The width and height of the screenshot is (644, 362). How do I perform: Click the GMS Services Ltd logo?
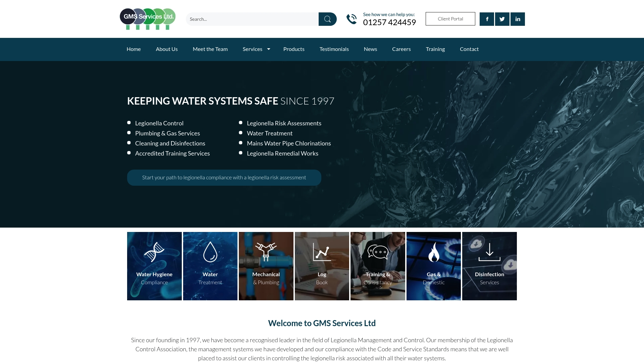click(148, 19)
